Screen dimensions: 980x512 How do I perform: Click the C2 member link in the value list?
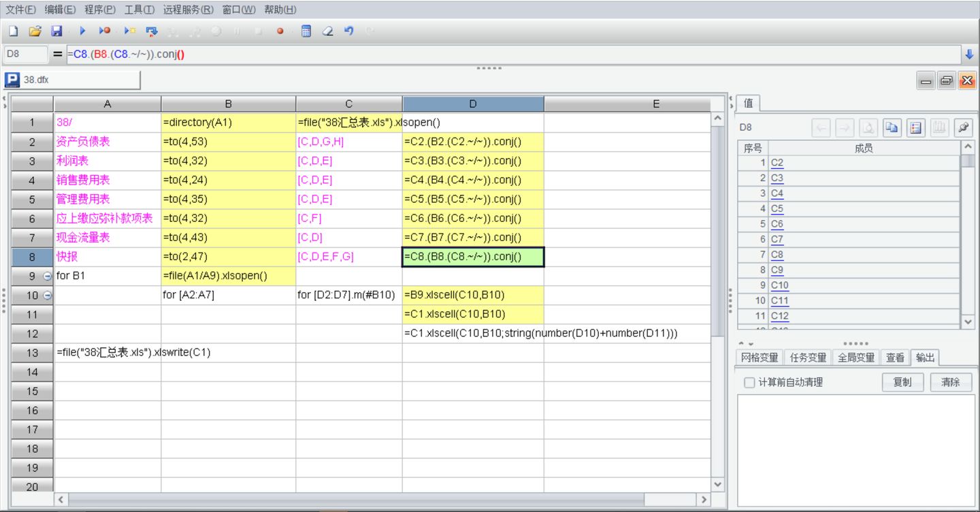click(x=777, y=163)
